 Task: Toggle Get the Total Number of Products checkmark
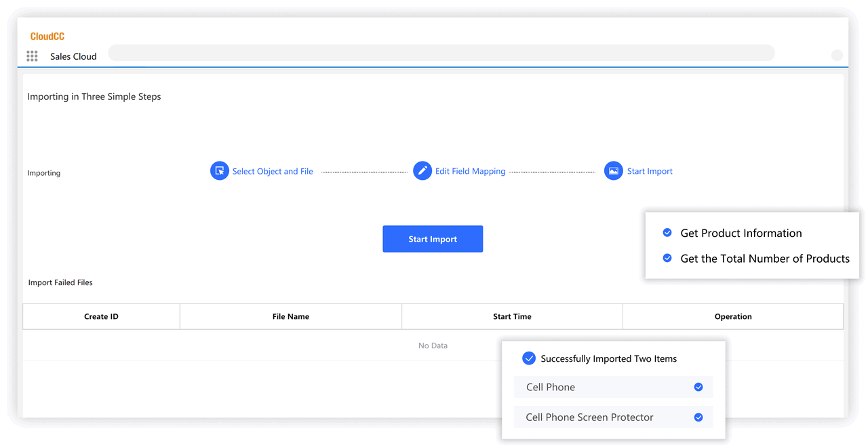pos(667,259)
